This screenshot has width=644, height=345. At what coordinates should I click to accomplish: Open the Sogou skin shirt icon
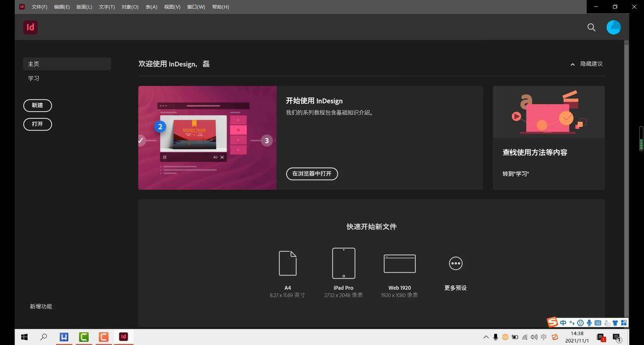pyautogui.click(x=615, y=323)
